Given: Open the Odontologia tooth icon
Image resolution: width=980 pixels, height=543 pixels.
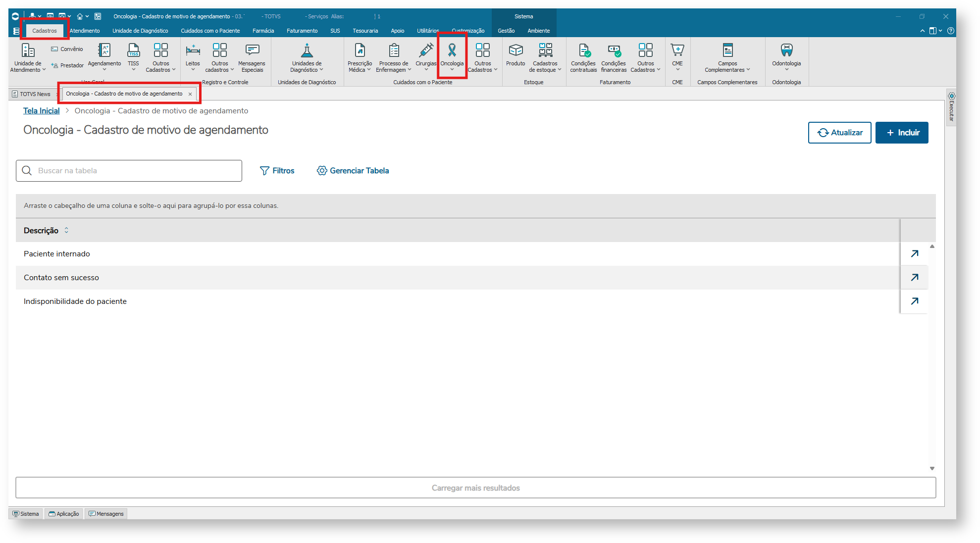Looking at the screenshot, I should 786,50.
